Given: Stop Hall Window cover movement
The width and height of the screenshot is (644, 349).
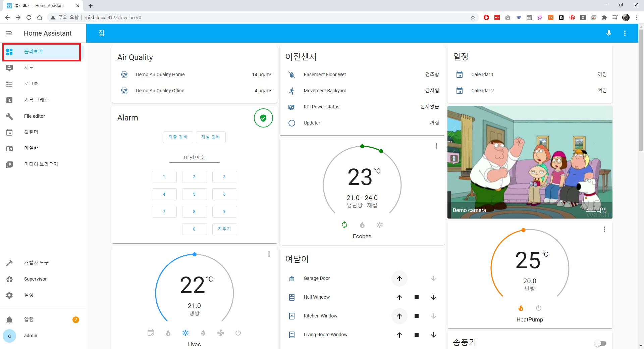Looking at the screenshot, I should point(417,297).
